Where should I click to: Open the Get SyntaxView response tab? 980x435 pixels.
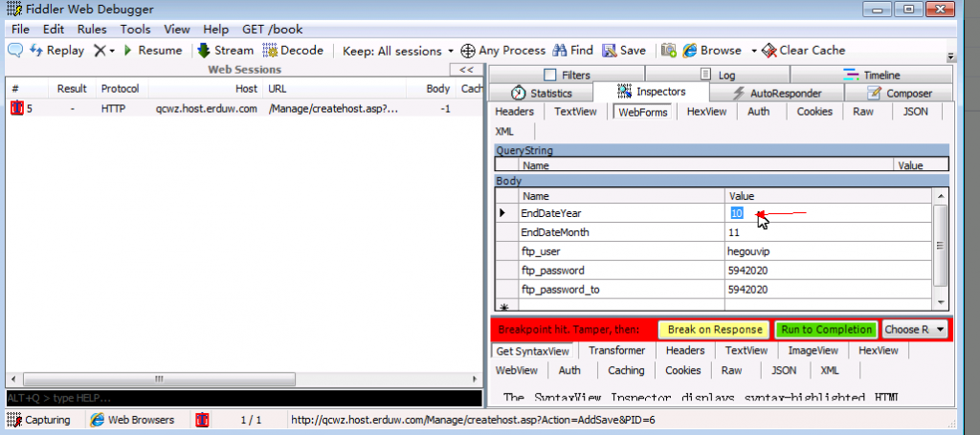(532, 351)
